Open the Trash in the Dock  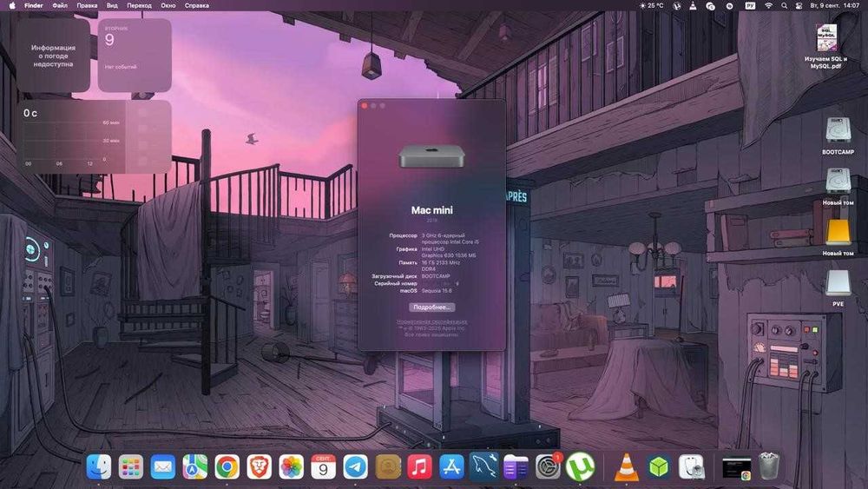pos(769,466)
